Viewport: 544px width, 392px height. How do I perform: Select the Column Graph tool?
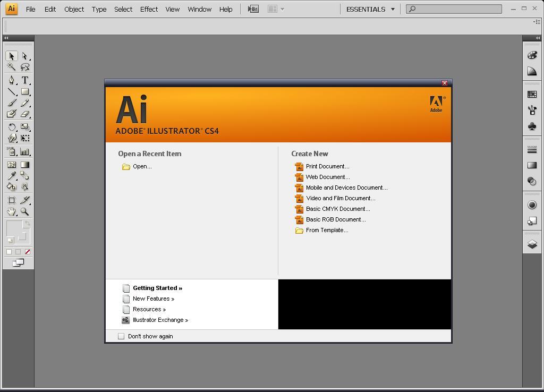(x=24, y=151)
